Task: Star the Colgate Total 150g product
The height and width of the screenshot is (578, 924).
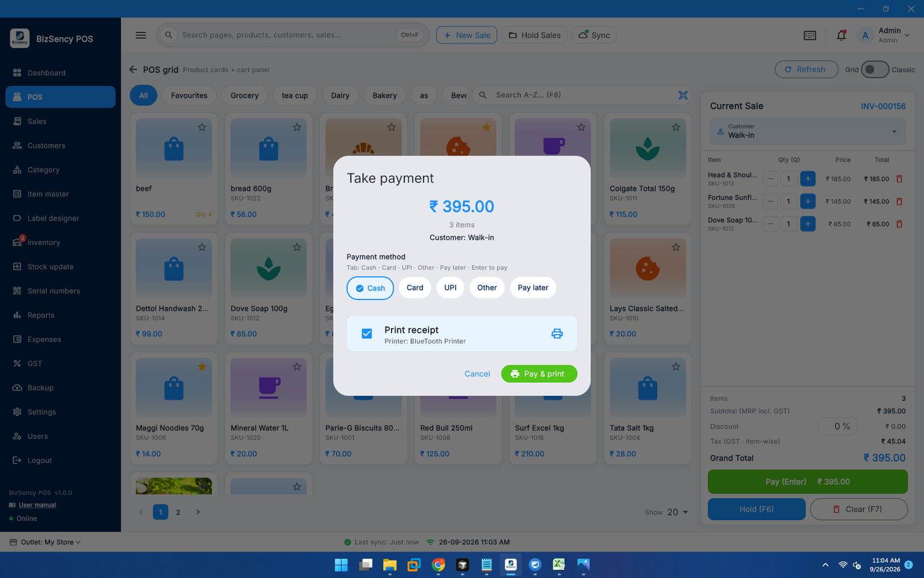Action: (676, 127)
